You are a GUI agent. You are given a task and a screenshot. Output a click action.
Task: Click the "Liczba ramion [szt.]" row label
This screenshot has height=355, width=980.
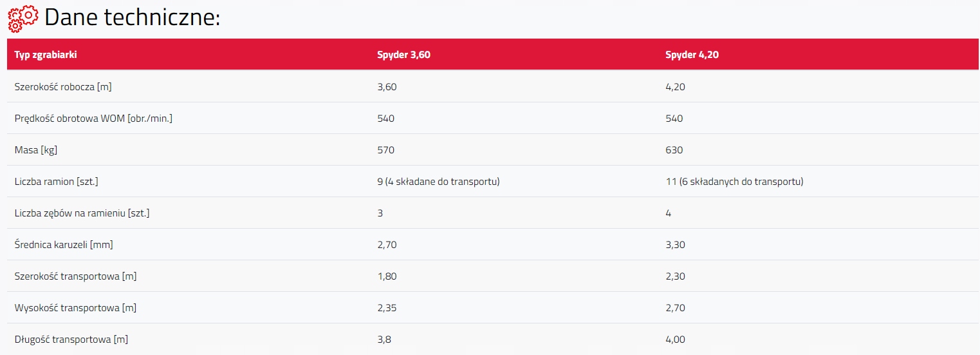click(x=56, y=182)
